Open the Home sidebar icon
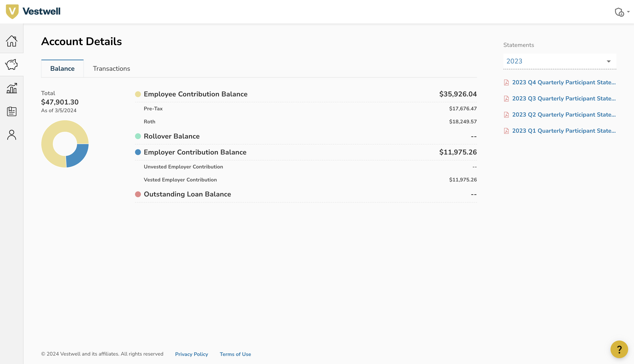 click(x=12, y=41)
